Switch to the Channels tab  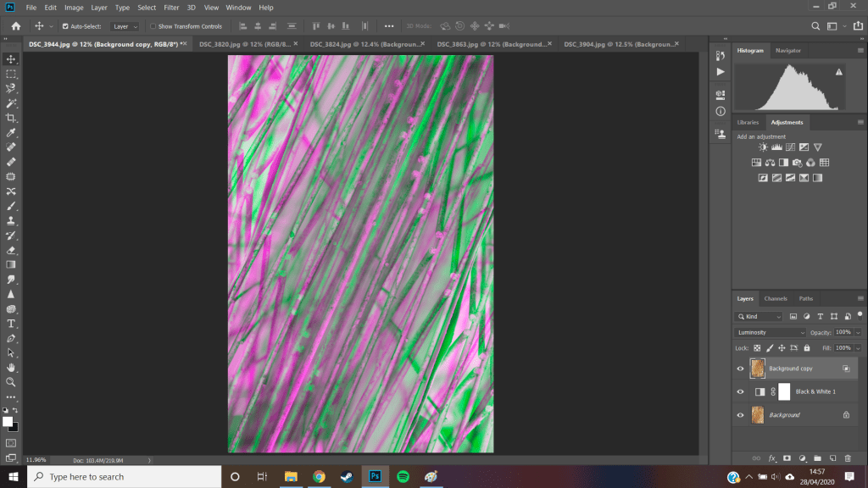(x=776, y=298)
